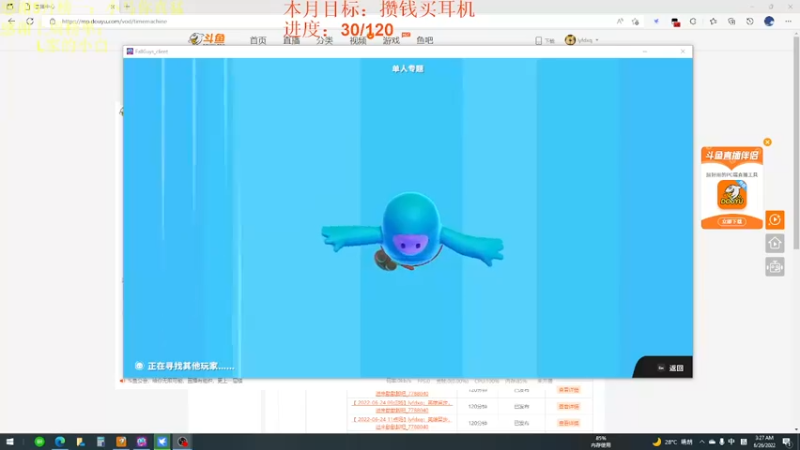Click the 返回 back button in game

click(670, 368)
